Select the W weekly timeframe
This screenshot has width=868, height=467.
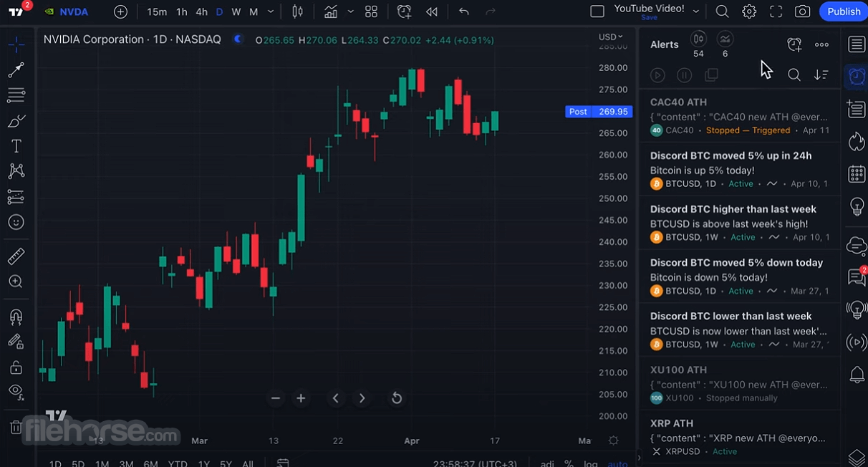click(x=236, y=11)
